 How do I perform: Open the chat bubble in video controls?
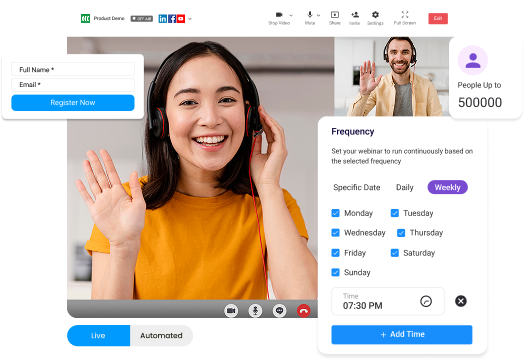click(279, 311)
